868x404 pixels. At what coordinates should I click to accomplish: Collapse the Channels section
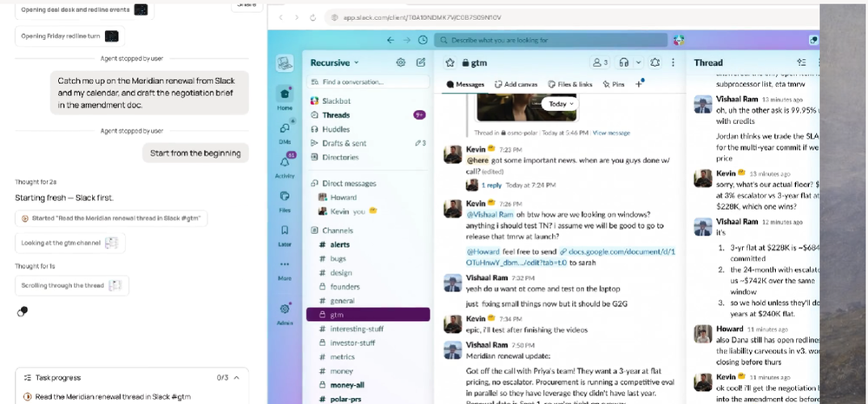(332, 231)
